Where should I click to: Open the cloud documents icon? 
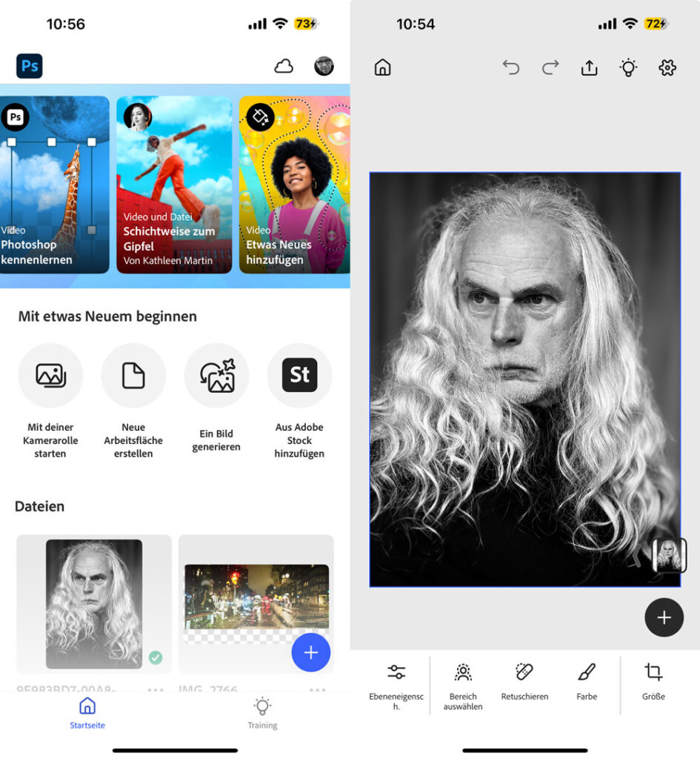(x=284, y=66)
